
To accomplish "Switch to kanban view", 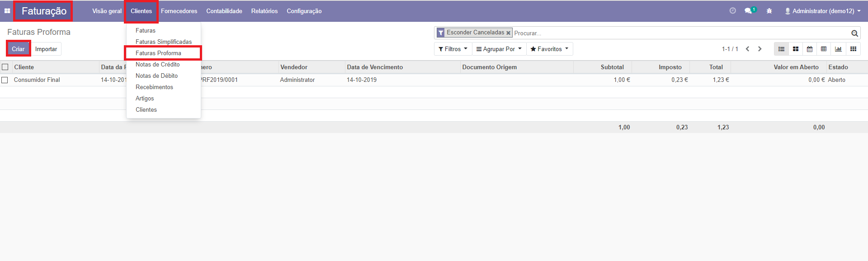I will [x=795, y=49].
